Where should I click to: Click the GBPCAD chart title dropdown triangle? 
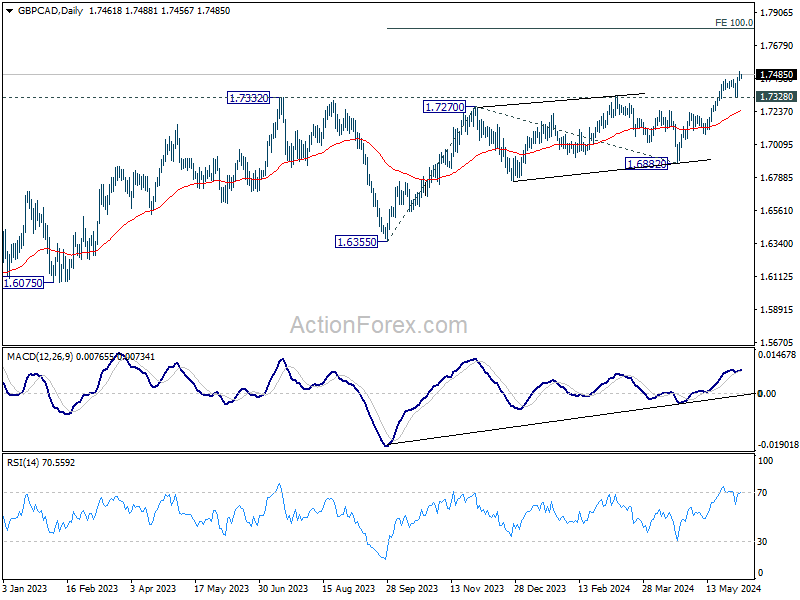click(x=9, y=11)
